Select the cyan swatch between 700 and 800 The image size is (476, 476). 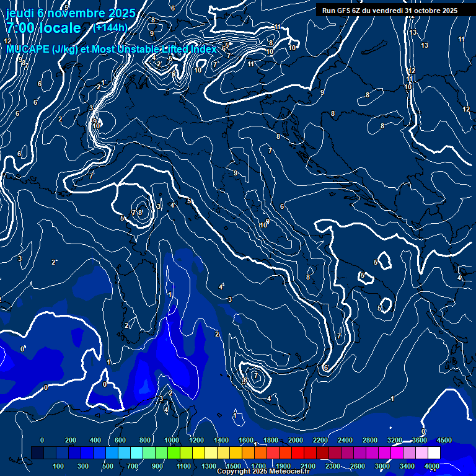(x=136, y=452)
